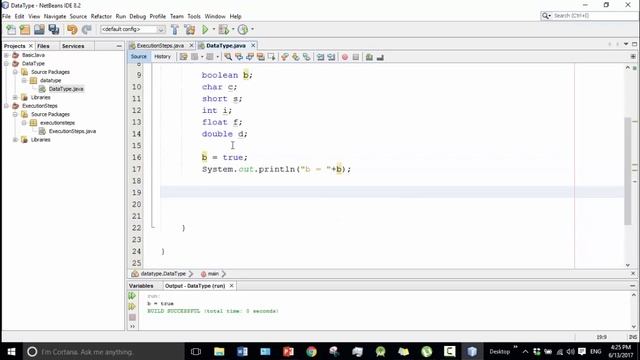Open the Navigate menu
640x360 pixels.
tap(55, 16)
